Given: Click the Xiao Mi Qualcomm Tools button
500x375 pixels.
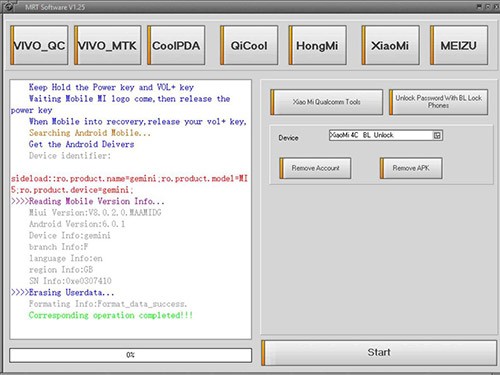Looking at the screenshot, I should coord(327,102).
